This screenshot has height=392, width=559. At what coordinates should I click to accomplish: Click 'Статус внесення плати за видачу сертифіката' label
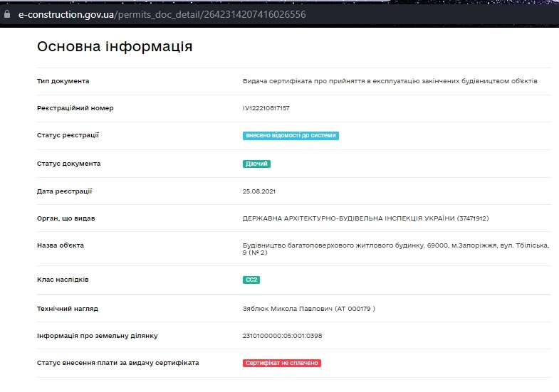click(x=118, y=363)
